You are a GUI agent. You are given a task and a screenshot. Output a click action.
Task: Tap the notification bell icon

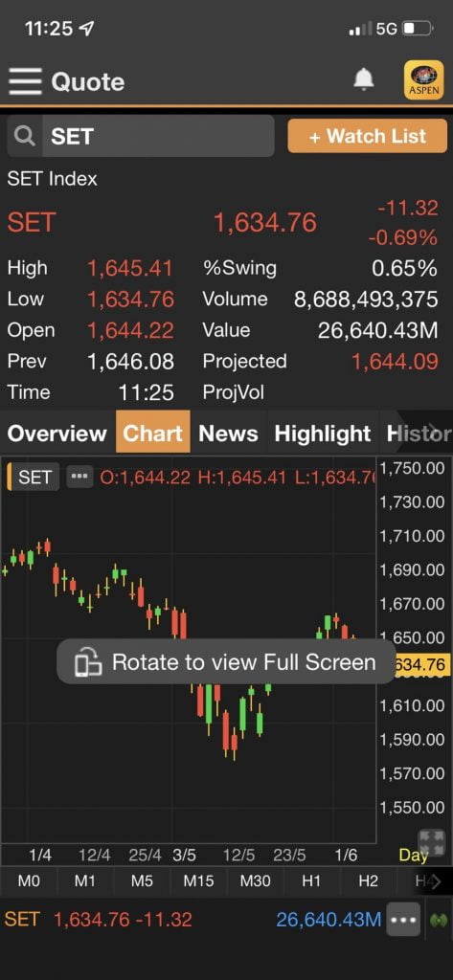click(x=364, y=79)
